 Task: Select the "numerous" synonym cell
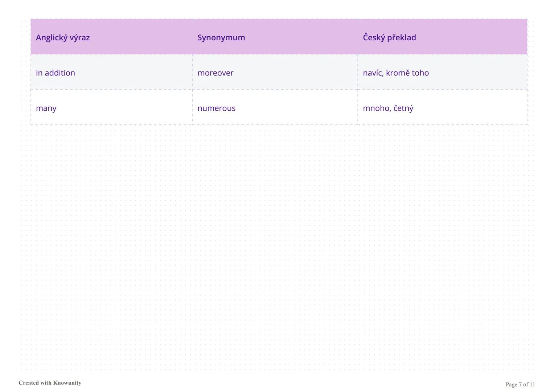coord(216,108)
